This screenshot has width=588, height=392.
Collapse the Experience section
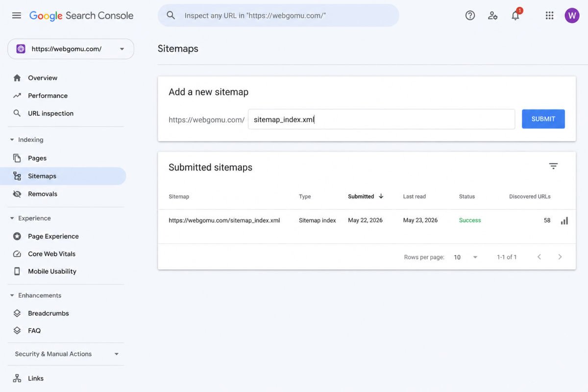(x=12, y=218)
